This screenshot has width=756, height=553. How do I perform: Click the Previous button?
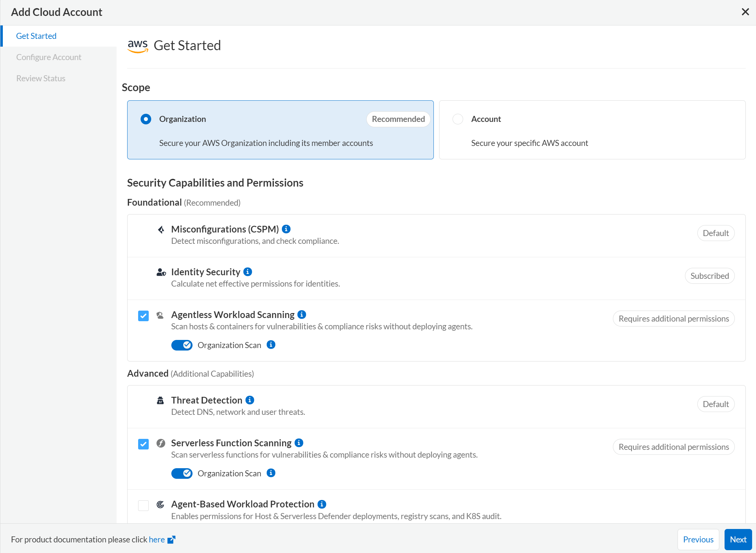698,540
